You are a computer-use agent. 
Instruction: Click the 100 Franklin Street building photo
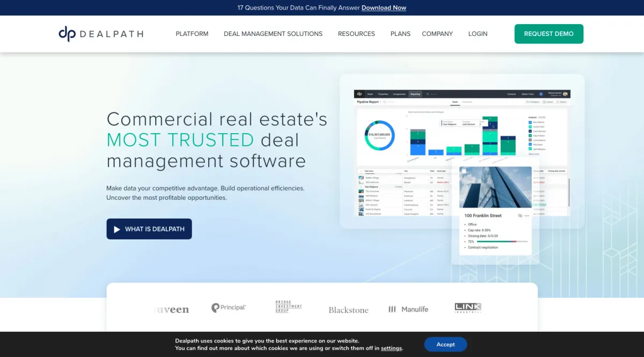[495, 187]
